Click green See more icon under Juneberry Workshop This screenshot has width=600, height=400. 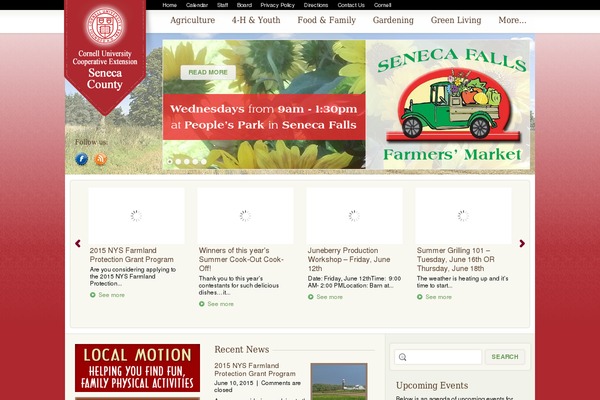pos(311,297)
